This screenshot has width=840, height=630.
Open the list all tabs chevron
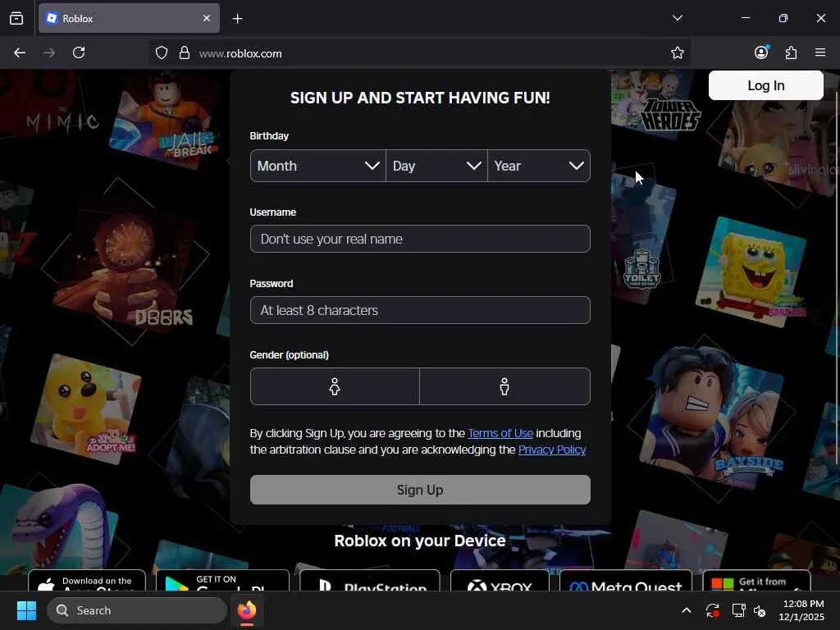click(x=677, y=18)
